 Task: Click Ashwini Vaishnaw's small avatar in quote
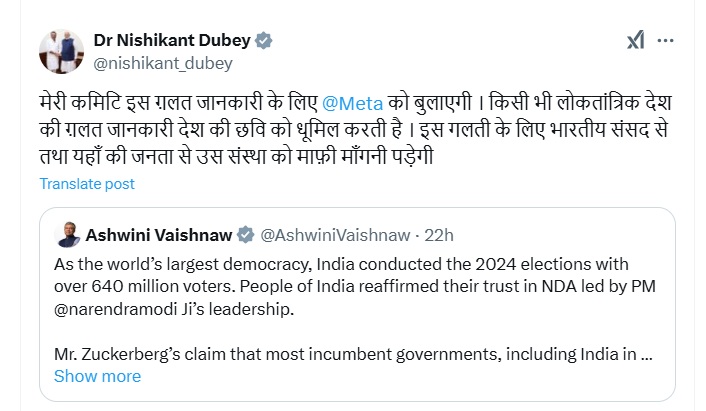click(x=69, y=234)
